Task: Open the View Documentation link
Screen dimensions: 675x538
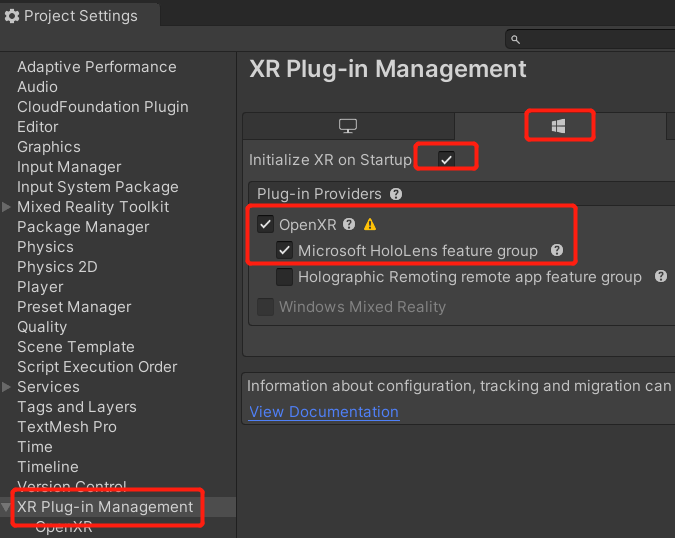Action: coord(324,412)
